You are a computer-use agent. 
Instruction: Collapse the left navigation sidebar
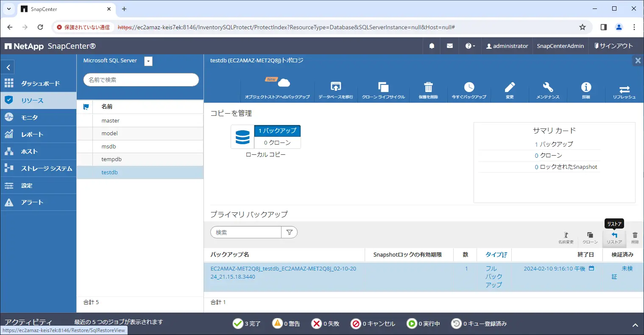point(8,67)
